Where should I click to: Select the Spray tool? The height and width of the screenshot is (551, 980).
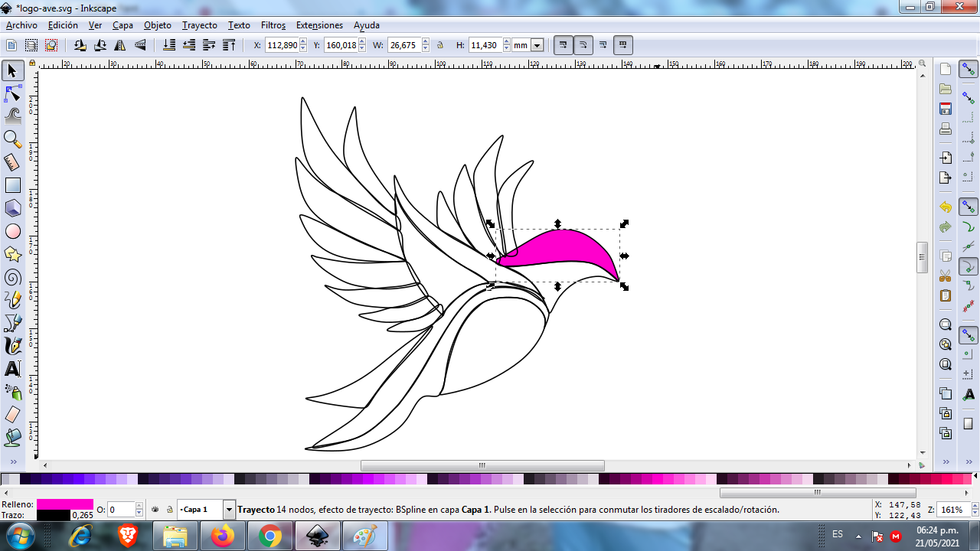click(12, 392)
